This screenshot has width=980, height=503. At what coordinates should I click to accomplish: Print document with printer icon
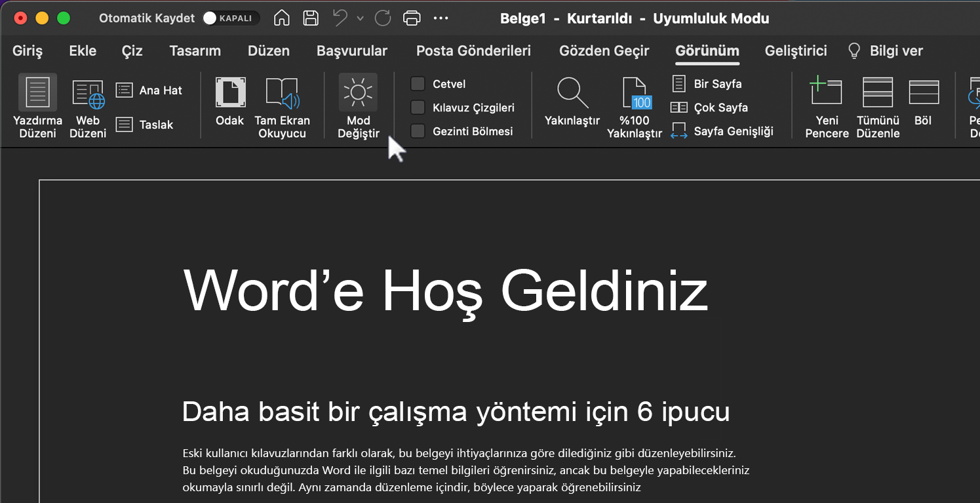[412, 18]
